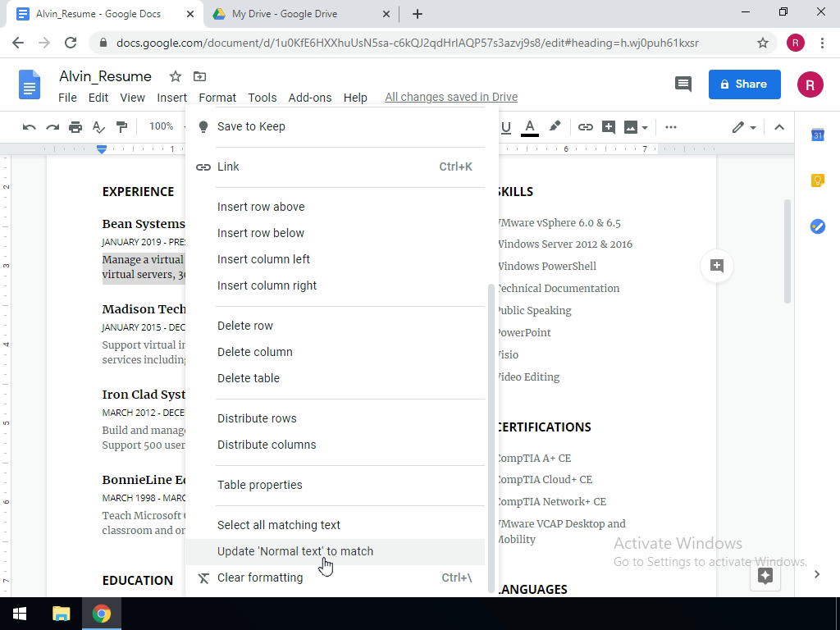Screen dimensions: 840x630
Task: Open the Edit menu
Action: [x=98, y=98]
